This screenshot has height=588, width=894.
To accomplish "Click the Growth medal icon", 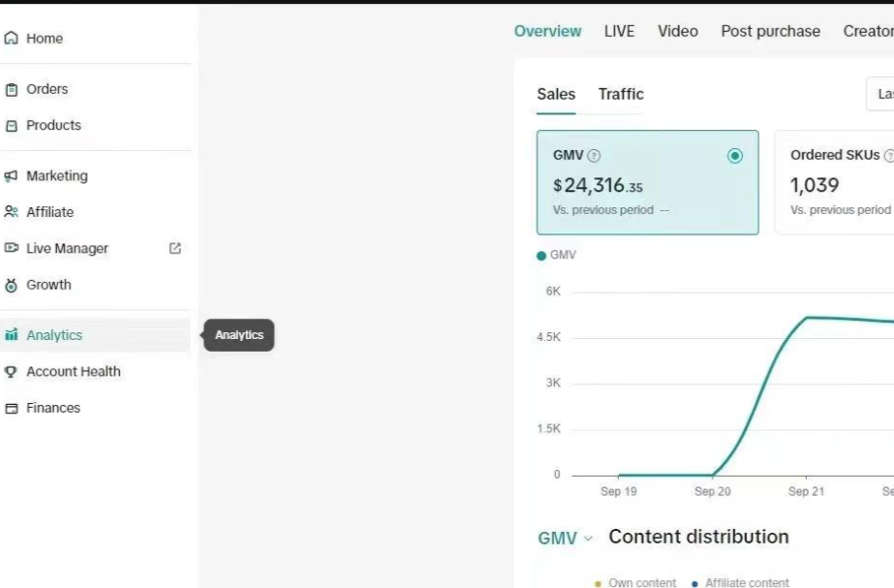I will pos(12,286).
